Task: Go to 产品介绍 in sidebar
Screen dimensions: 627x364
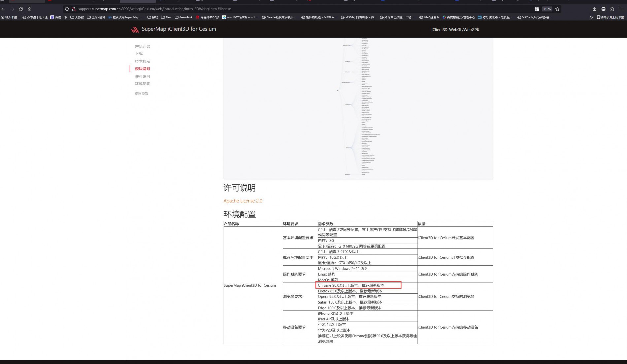Action: 142,47
